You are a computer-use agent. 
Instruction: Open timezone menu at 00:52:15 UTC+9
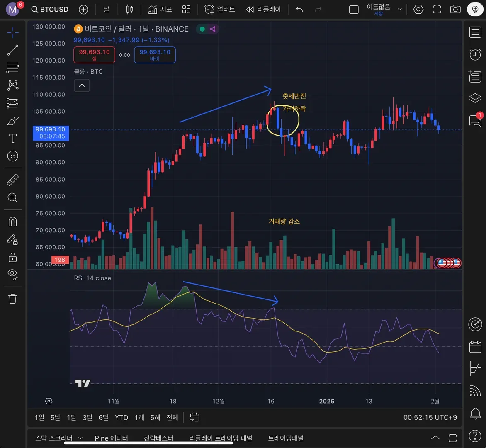point(430,418)
